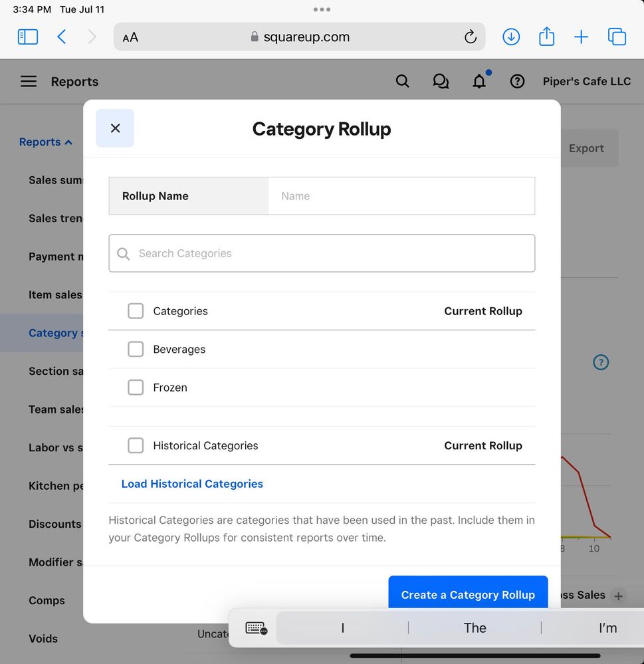
Task: Check the Frozen category checkbox
Action: [x=136, y=387]
